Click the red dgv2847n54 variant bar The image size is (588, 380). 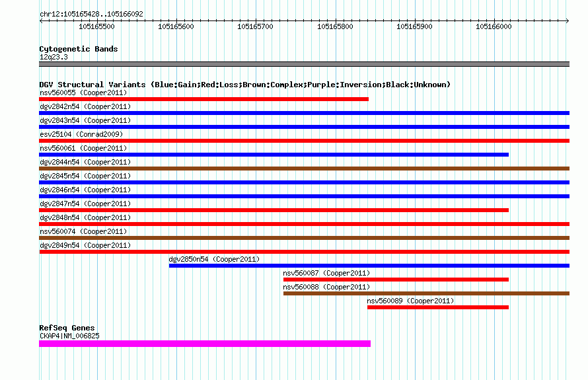coord(274,210)
